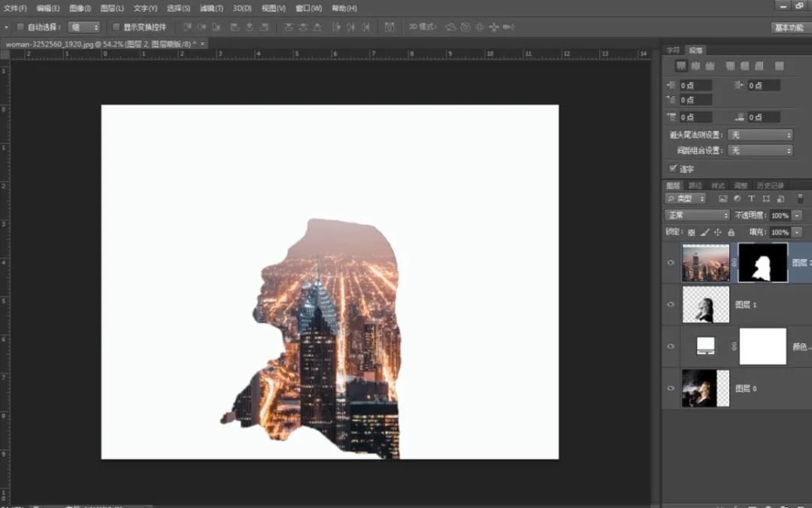Switch to the 路径 panel tab
Image resolution: width=812 pixels, height=508 pixels.
point(695,186)
